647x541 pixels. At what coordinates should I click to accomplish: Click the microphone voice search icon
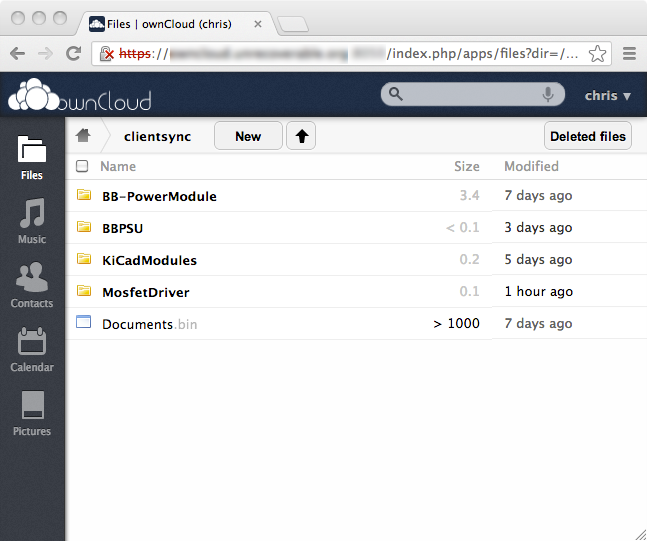(548, 94)
